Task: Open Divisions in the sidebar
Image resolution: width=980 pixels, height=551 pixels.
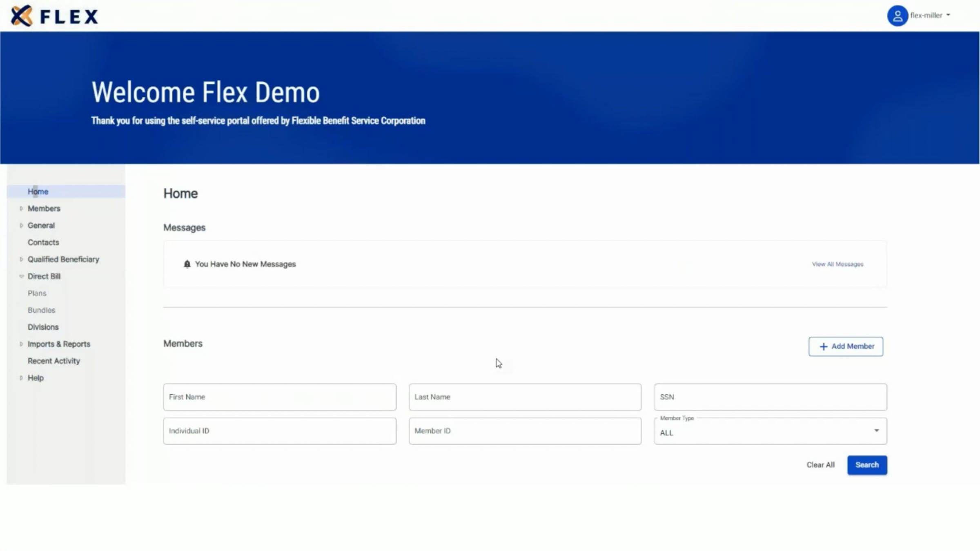Action: click(43, 327)
